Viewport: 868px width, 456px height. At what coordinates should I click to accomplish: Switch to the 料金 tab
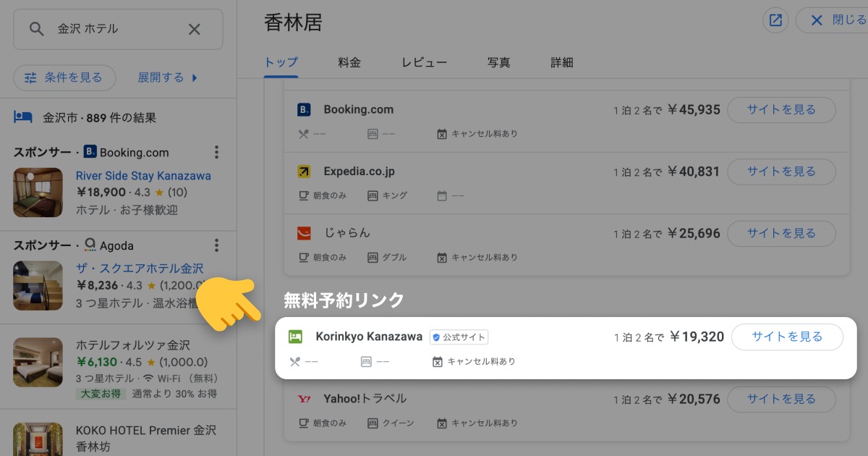[x=349, y=62]
